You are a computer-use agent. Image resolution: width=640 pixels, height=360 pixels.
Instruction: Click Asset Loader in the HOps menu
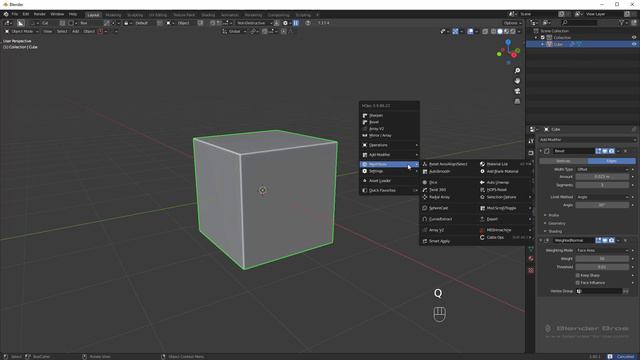pos(389,180)
